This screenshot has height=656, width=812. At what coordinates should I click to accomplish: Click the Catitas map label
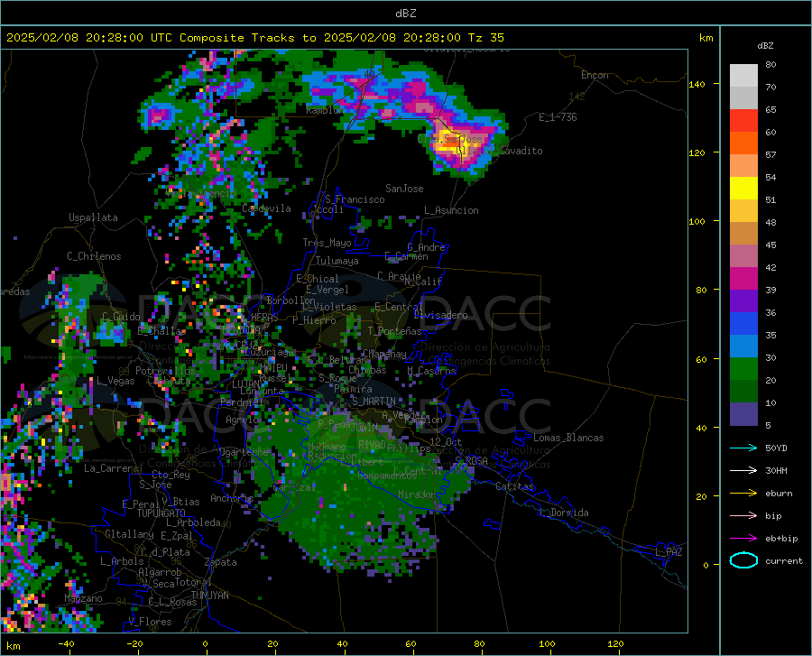(x=515, y=486)
